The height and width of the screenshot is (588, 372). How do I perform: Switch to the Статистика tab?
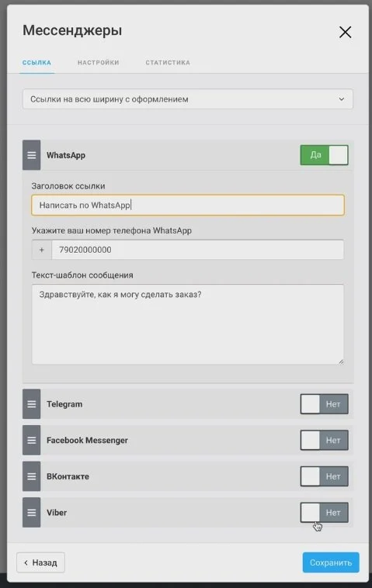pyautogui.click(x=168, y=63)
